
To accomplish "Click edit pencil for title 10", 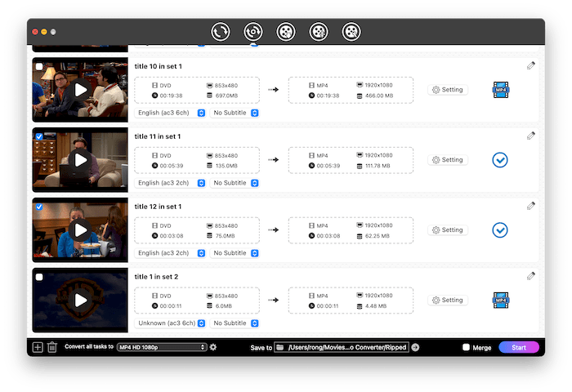I will coord(531,65).
